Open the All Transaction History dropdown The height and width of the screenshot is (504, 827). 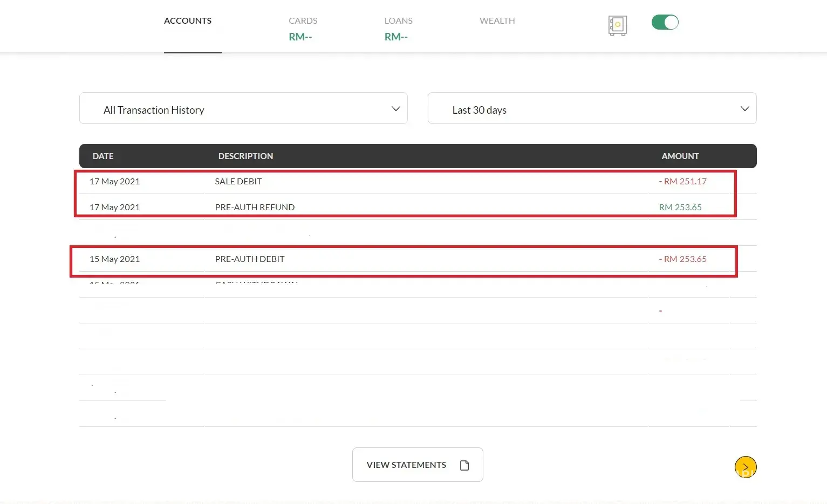point(243,108)
